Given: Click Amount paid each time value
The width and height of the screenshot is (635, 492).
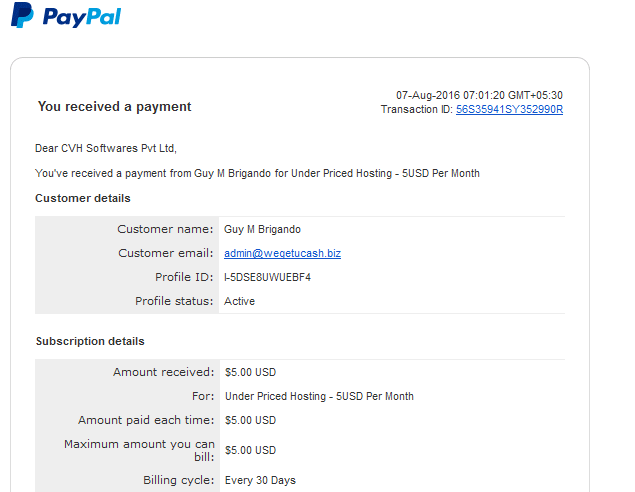Looking at the screenshot, I should 250,420.
